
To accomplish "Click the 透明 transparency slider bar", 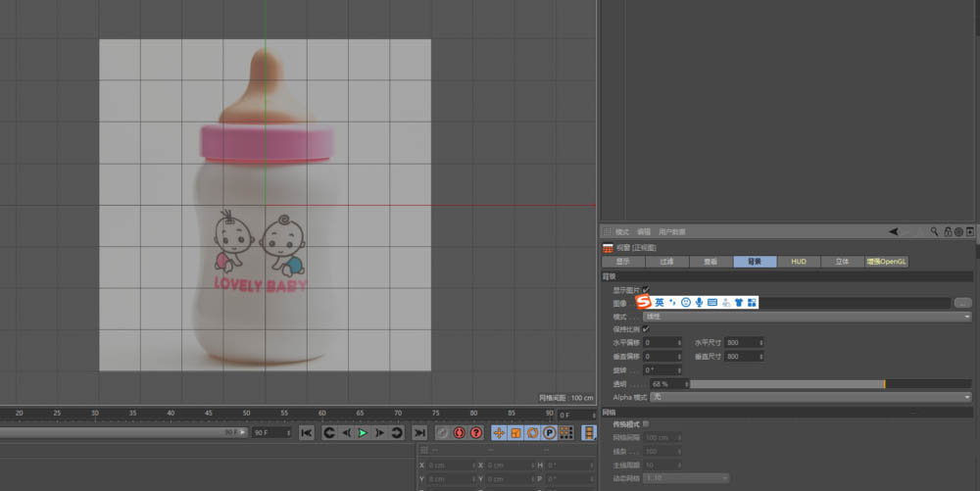I will click(787, 384).
